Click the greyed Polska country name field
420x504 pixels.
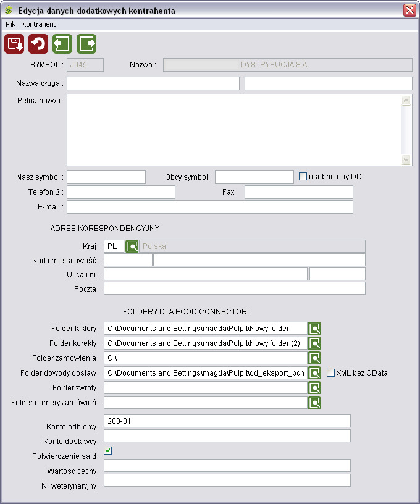[252, 246]
